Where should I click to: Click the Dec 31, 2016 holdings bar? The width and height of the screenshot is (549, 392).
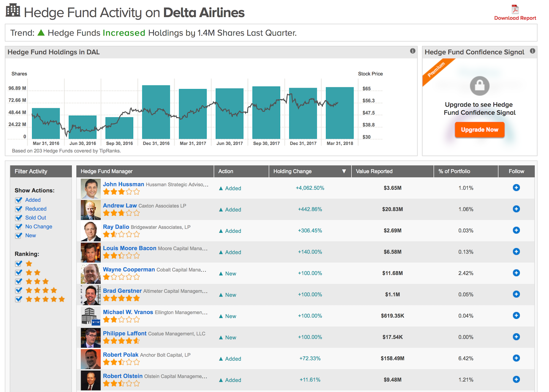point(156,112)
